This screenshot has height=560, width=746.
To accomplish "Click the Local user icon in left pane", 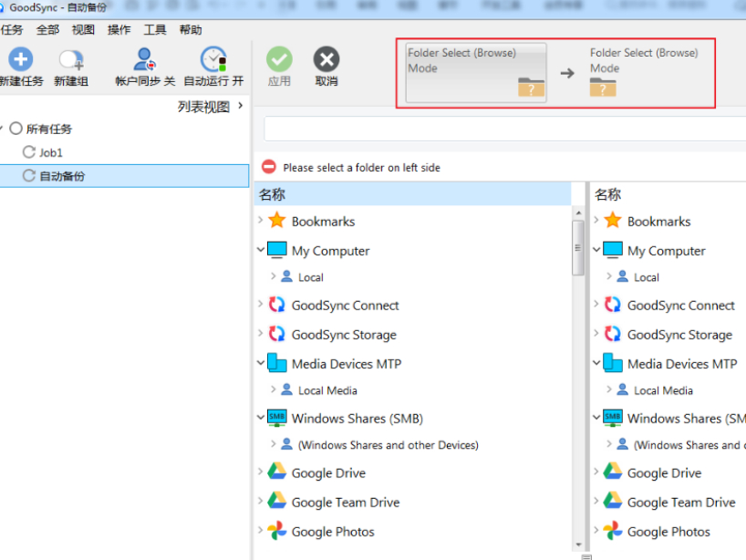I will click(x=287, y=276).
